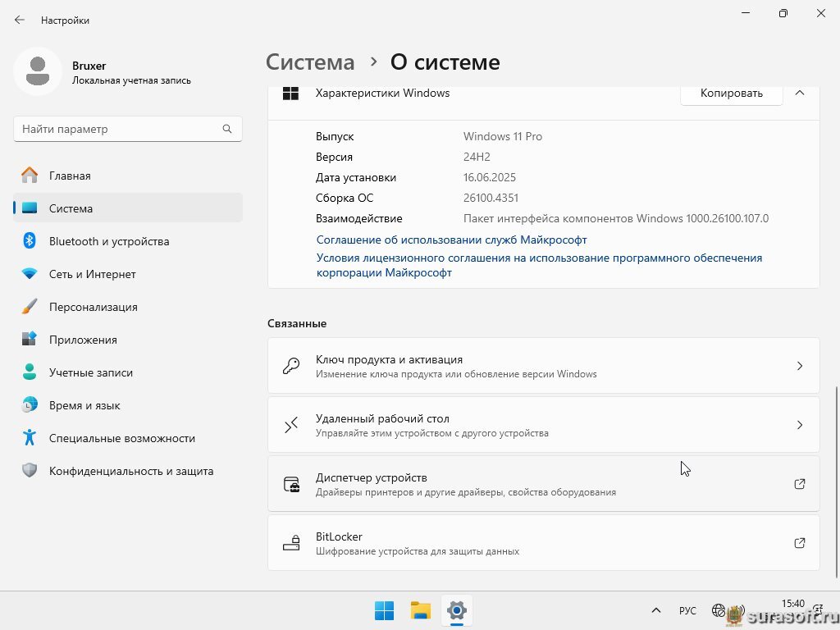Click the Windows 11 Pro edition value

click(x=503, y=137)
